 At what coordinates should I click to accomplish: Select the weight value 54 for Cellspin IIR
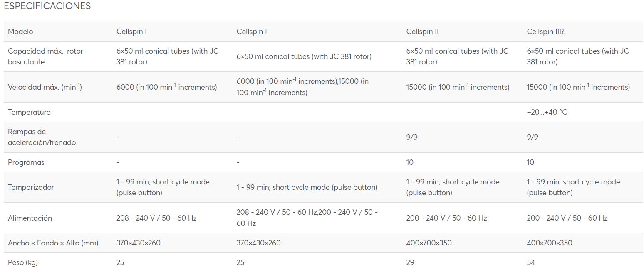(x=531, y=262)
